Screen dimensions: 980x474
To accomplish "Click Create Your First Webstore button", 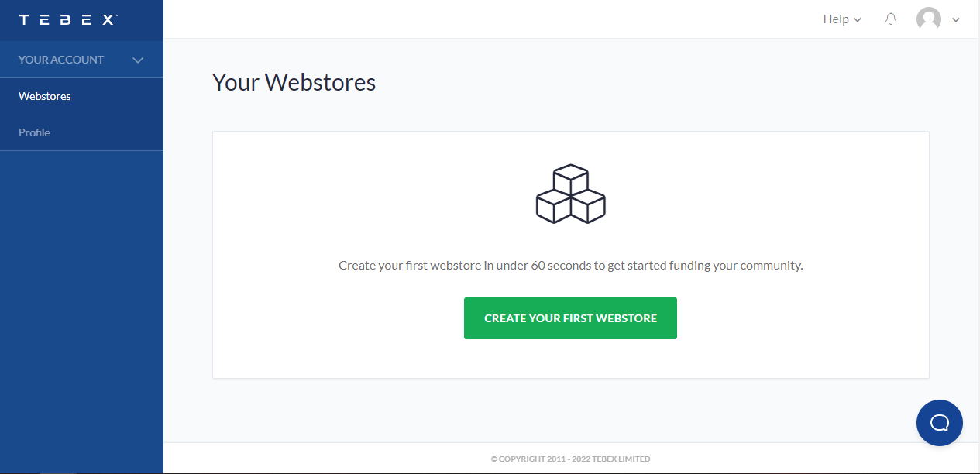I will pyautogui.click(x=570, y=318).
